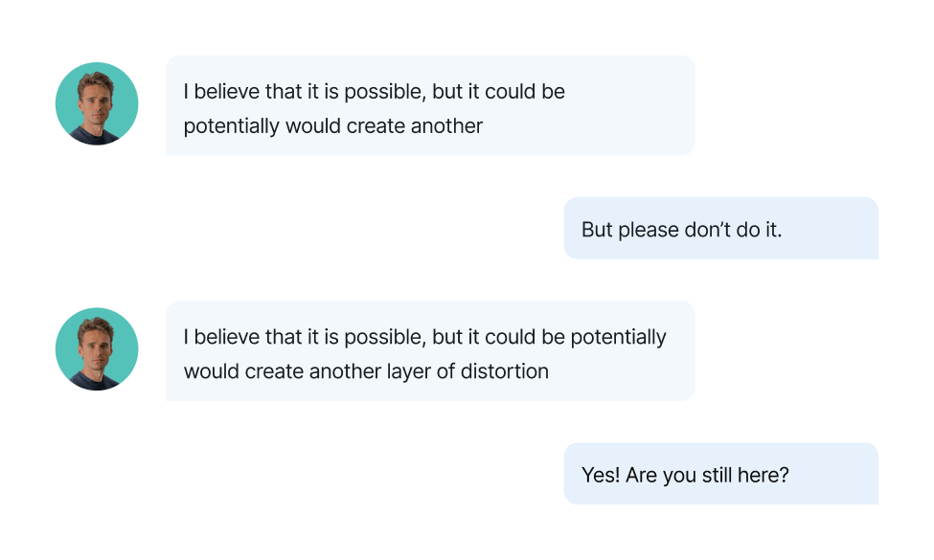Click the man's face in the bottom avatar
Viewport: 934px width, 560px height.
pyautogui.click(x=97, y=342)
